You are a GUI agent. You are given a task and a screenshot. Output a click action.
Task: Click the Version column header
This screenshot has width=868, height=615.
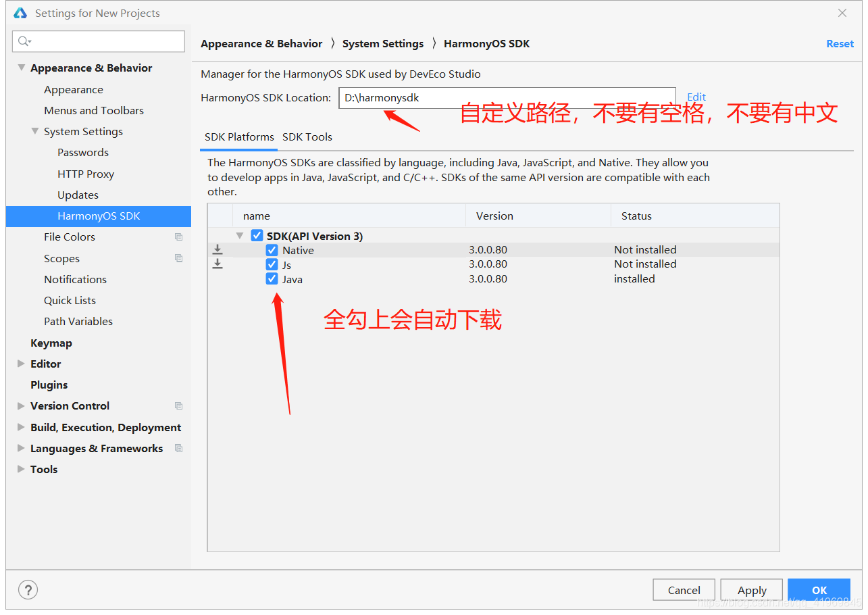(x=538, y=216)
